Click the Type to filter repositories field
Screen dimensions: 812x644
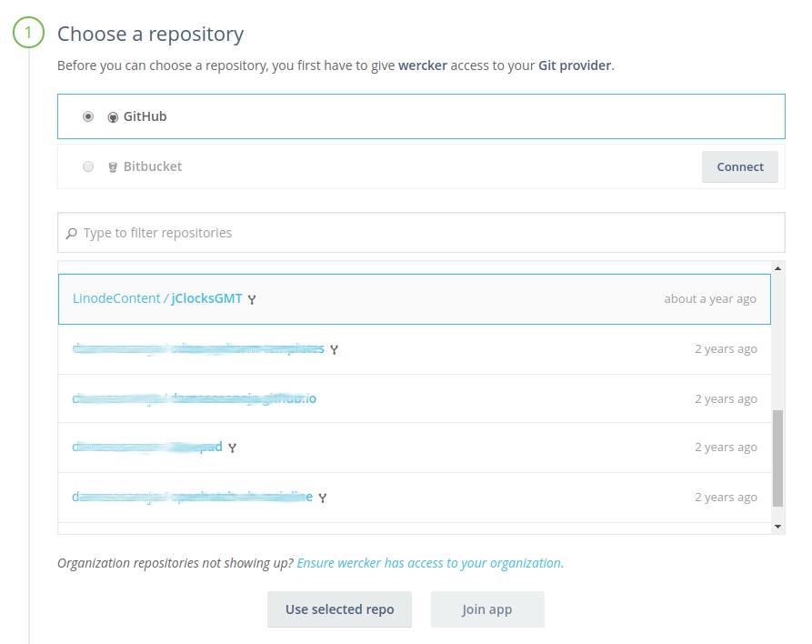tap(364, 233)
